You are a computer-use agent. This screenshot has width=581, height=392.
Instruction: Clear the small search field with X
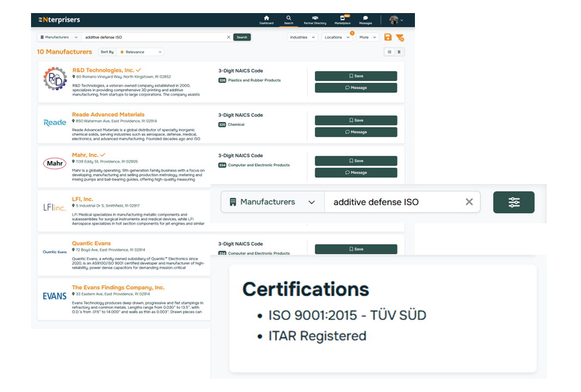229,37
